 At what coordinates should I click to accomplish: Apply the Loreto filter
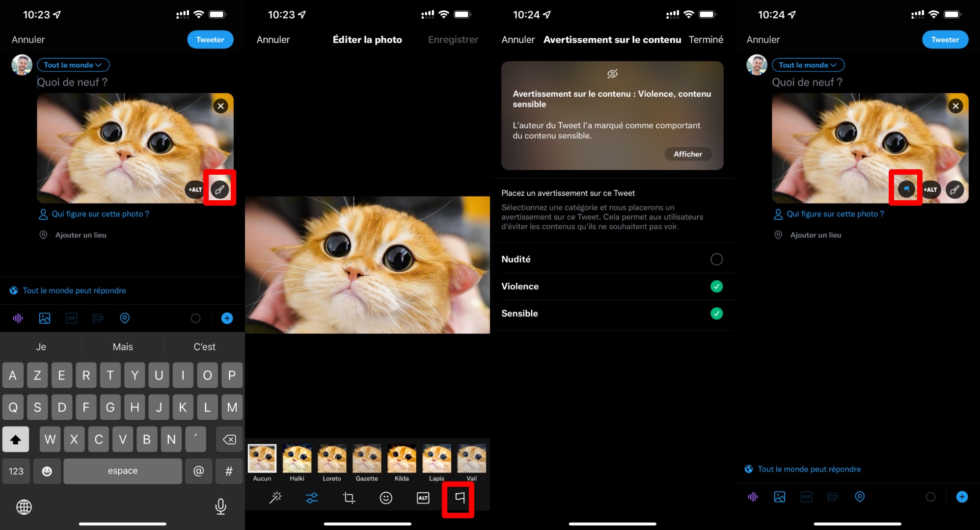tap(332, 463)
